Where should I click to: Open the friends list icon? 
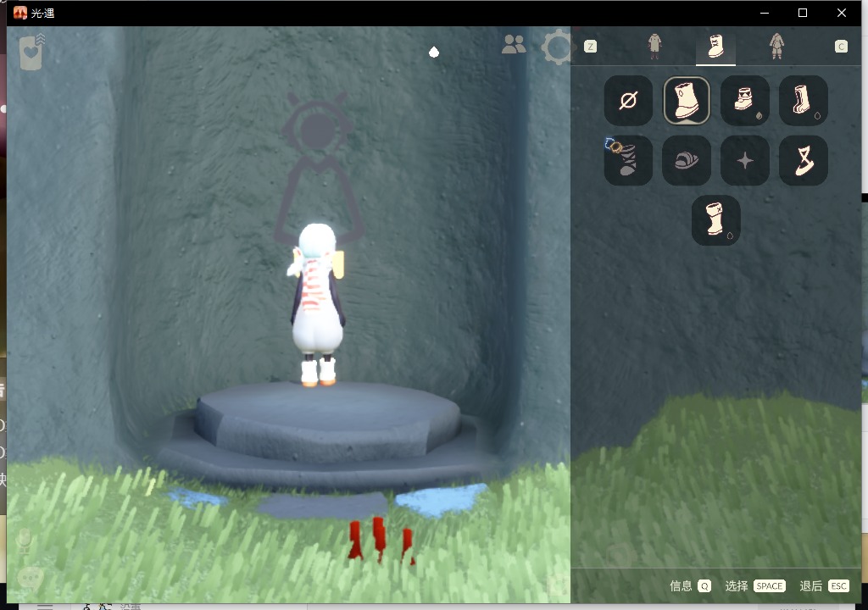click(x=514, y=44)
